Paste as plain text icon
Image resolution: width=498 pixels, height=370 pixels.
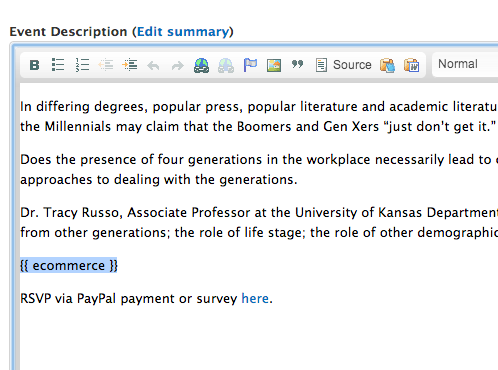(387, 65)
